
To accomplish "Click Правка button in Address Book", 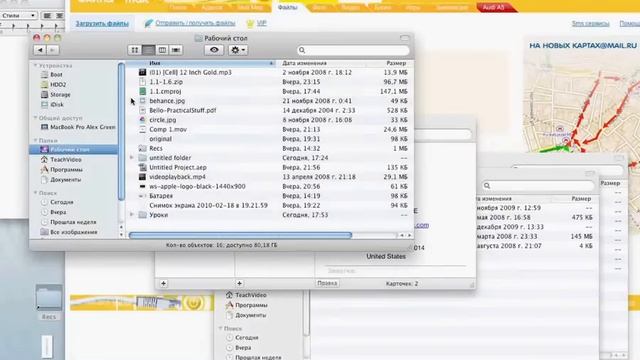I will tap(327, 283).
